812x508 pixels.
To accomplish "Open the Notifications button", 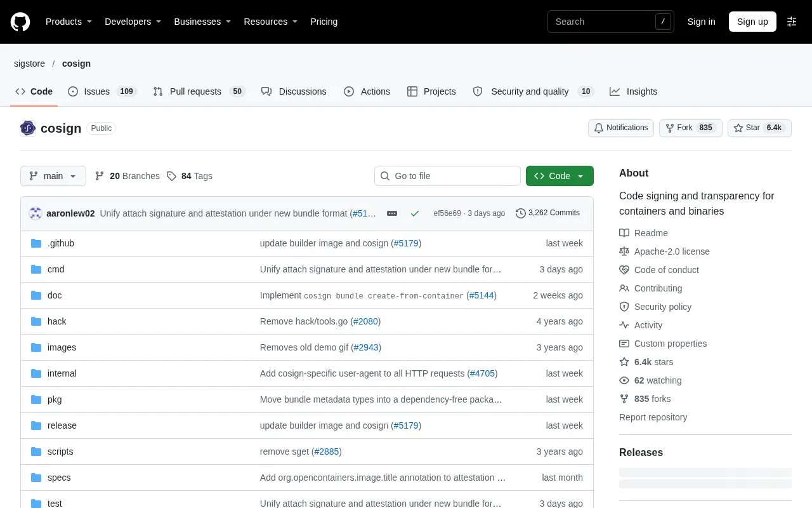I will [x=621, y=128].
